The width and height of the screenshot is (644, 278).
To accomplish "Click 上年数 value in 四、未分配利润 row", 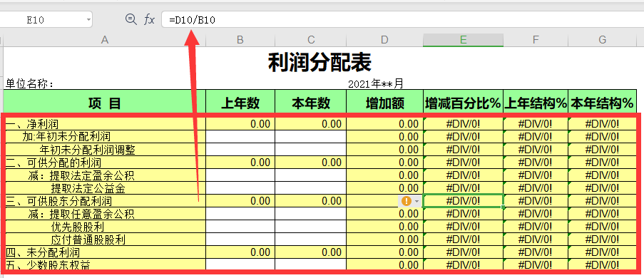I will pos(240,252).
